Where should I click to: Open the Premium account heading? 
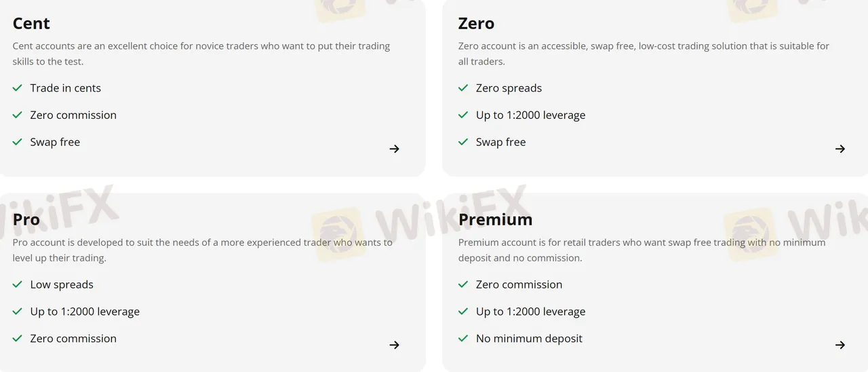[x=495, y=220]
